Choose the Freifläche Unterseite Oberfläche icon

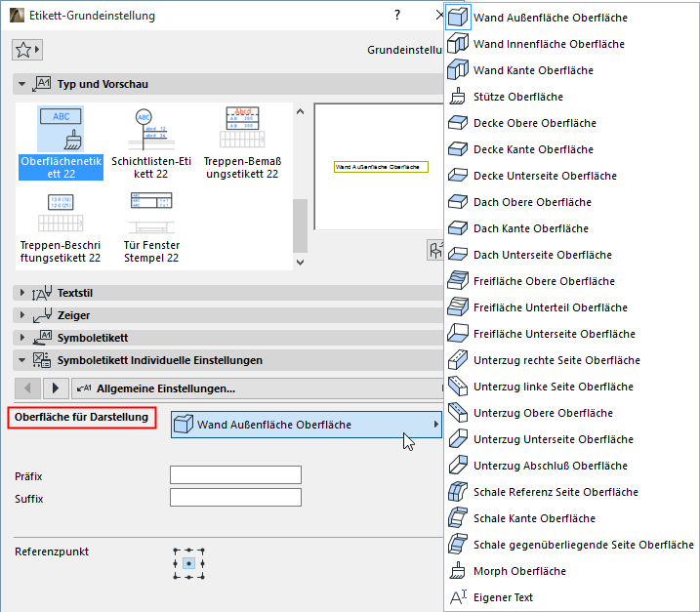point(458,334)
